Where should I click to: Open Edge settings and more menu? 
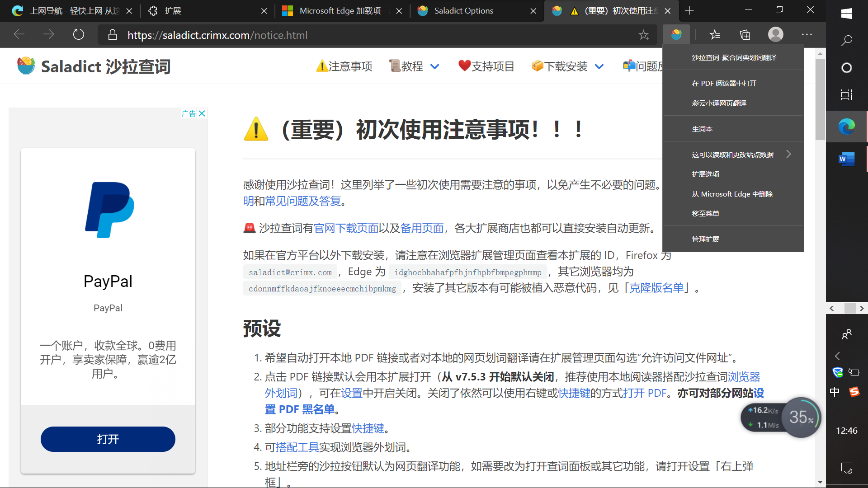tap(807, 35)
